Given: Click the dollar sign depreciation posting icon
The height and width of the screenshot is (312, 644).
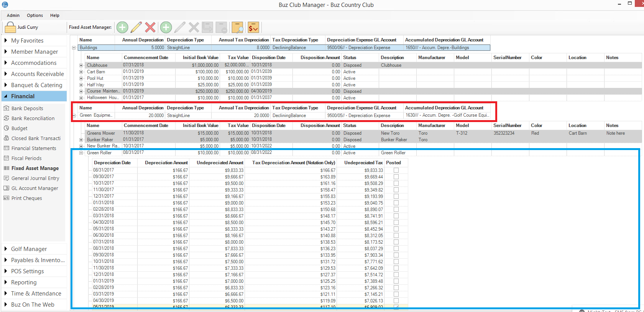Looking at the screenshot, I should click(x=253, y=27).
